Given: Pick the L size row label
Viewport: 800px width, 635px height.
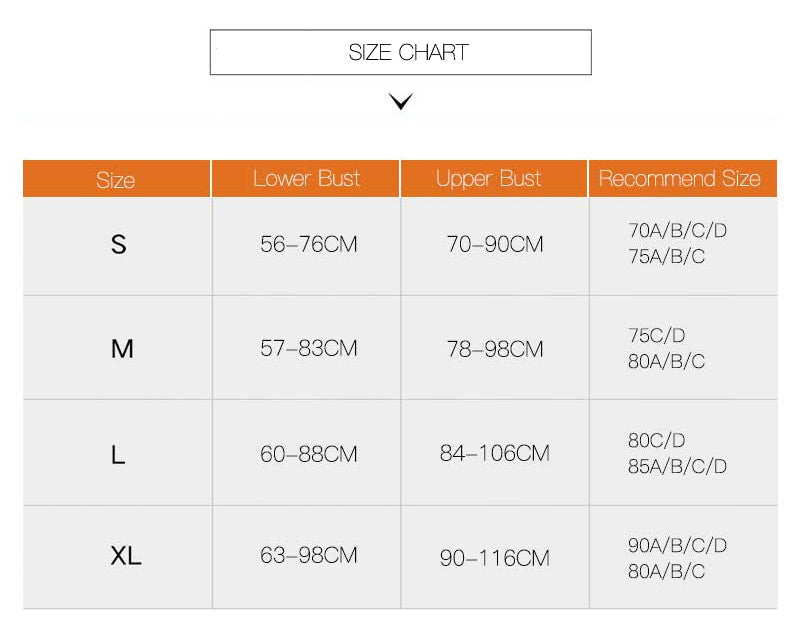Looking at the screenshot, I should (118, 454).
